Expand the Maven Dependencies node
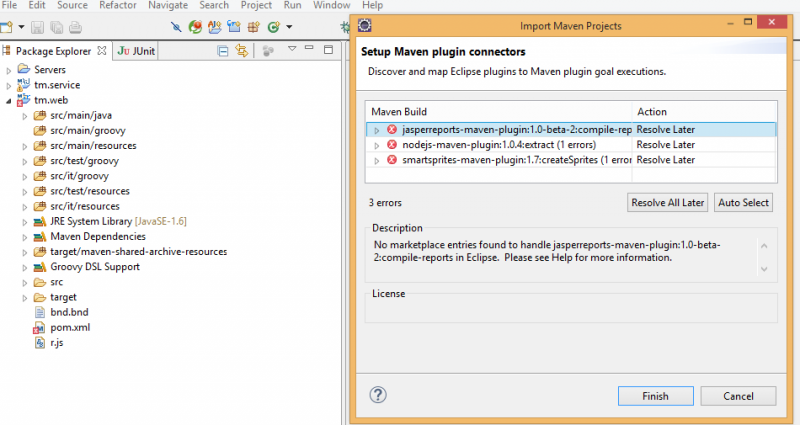The width and height of the screenshot is (800, 425). [24, 237]
